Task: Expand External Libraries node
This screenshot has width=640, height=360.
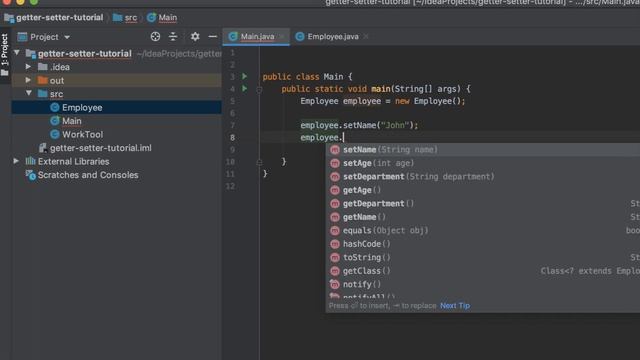Action: 16,161
